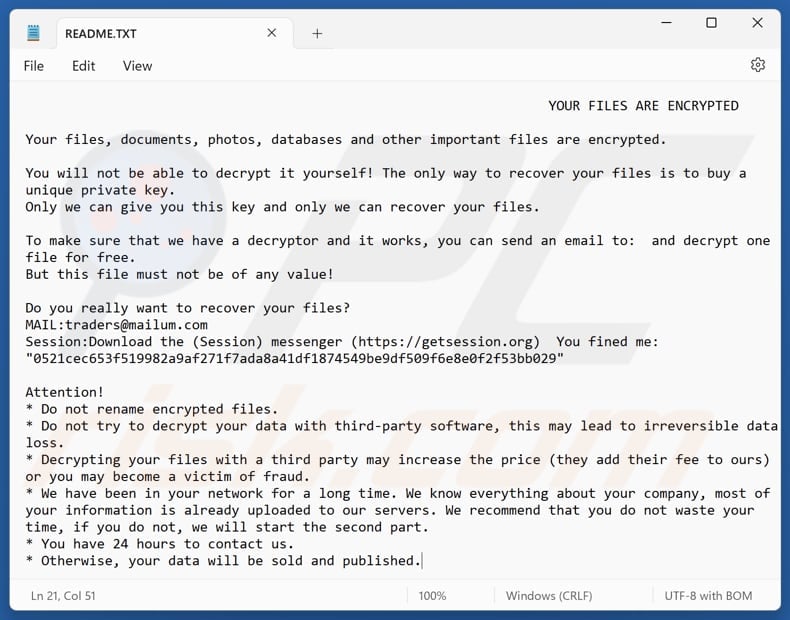Click the 100% zoom level in status bar
This screenshot has width=790, height=620.
(432, 596)
